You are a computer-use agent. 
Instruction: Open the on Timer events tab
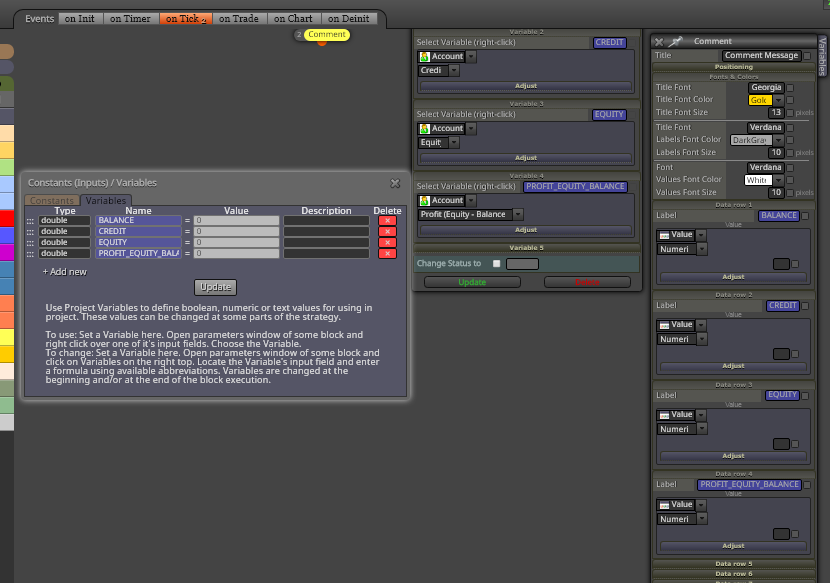pyautogui.click(x=130, y=19)
